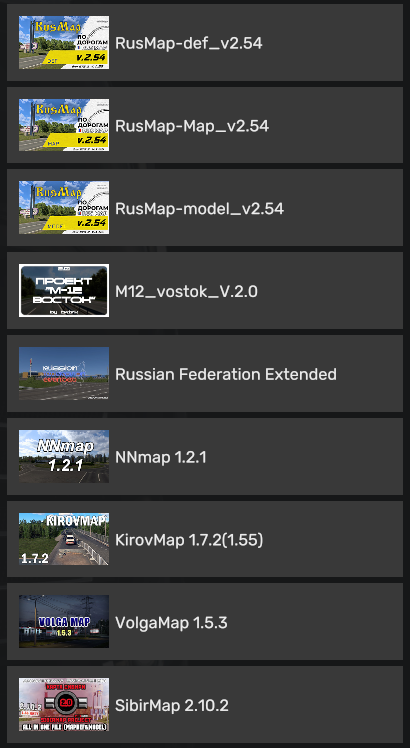Click empty area of NNmap row
This screenshot has width=410, height=748.
(305, 457)
